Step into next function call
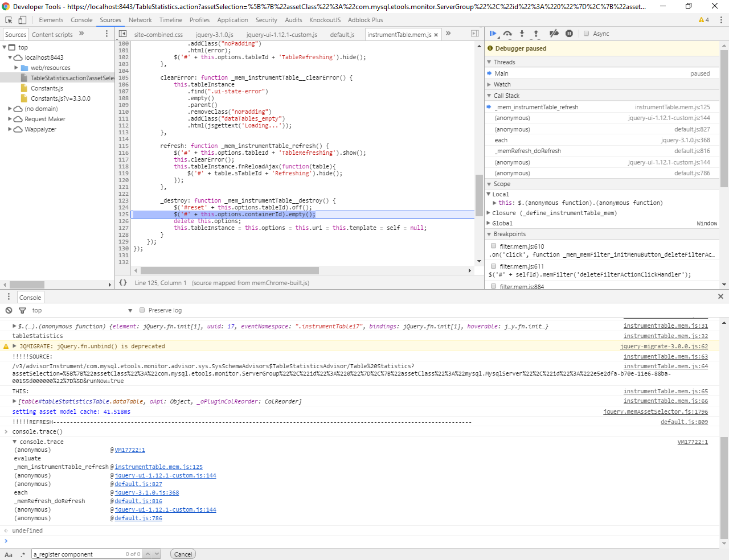Screen dimensions: 729x560 [522, 34]
